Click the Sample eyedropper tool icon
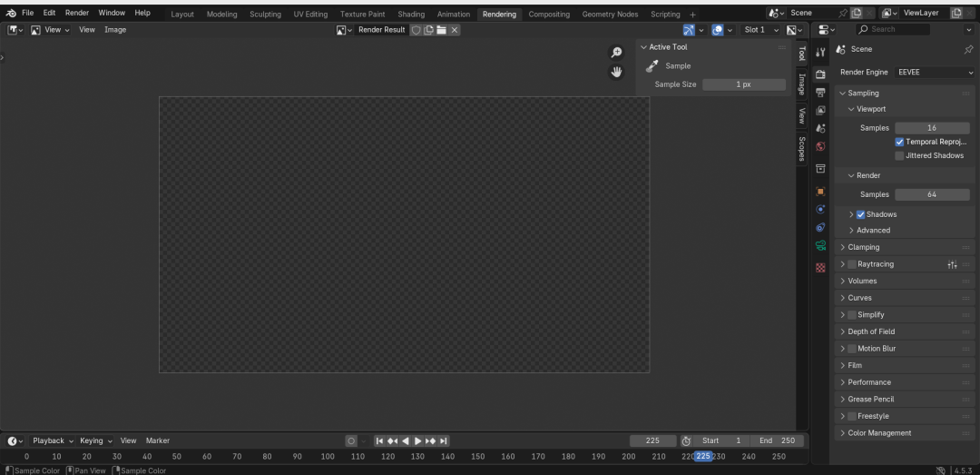This screenshot has width=980, height=475. click(x=652, y=65)
